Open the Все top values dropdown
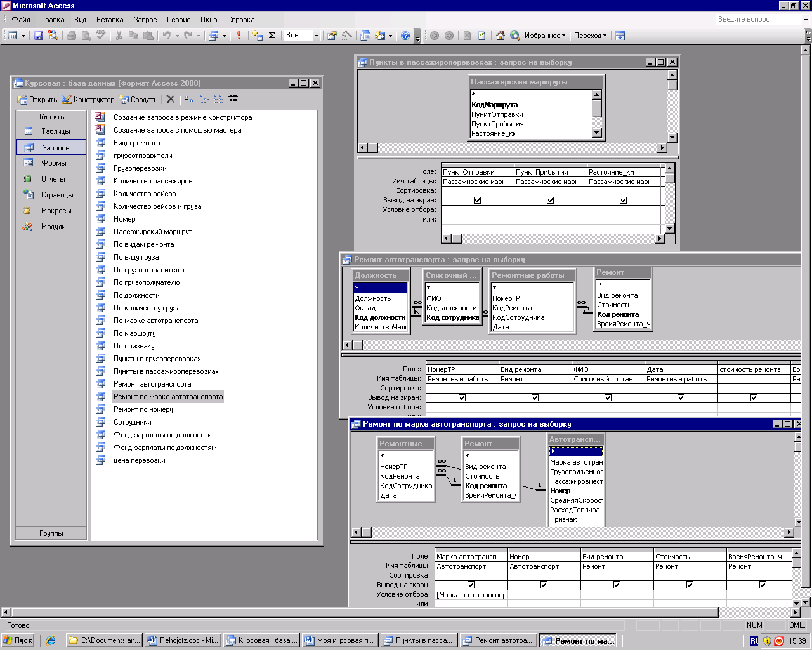812x650 pixels. (x=317, y=36)
